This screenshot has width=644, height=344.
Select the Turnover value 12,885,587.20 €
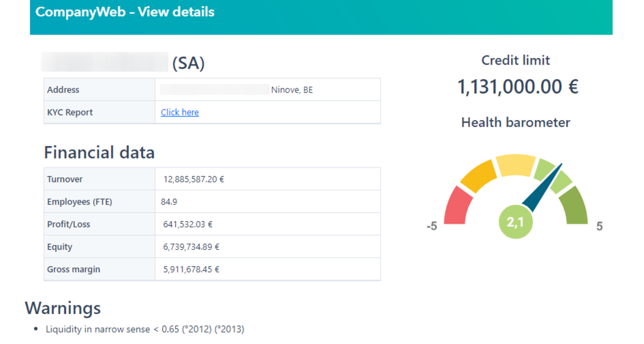[x=194, y=179]
